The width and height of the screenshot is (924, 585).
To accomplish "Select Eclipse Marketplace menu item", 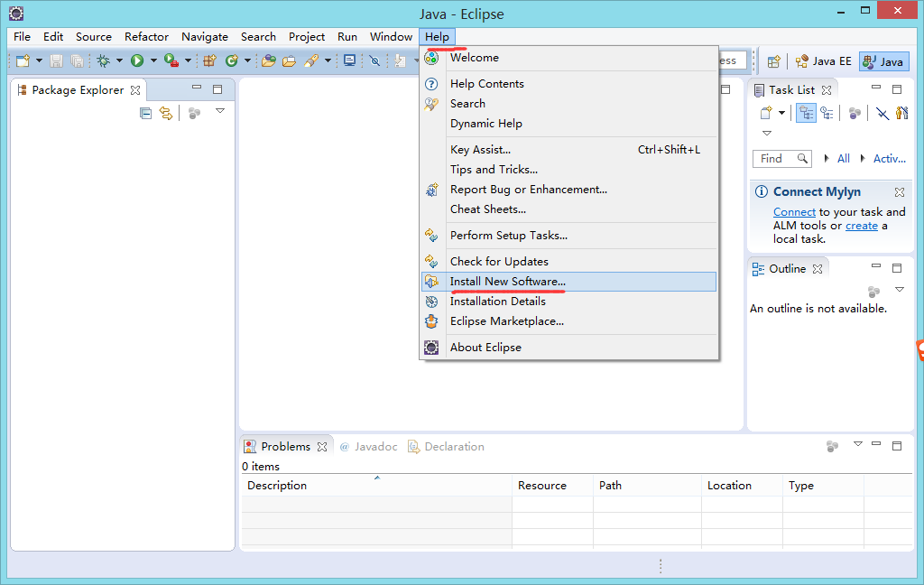I will point(569,321).
